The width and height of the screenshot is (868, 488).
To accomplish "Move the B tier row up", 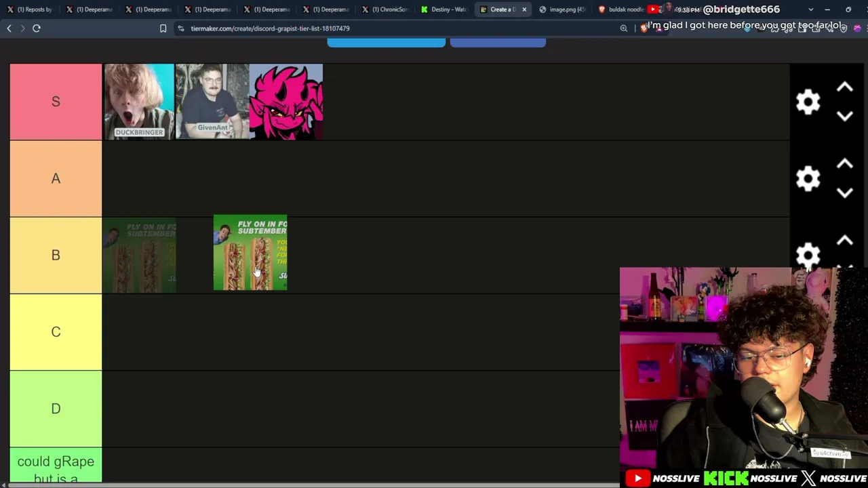I will point(844,241).
